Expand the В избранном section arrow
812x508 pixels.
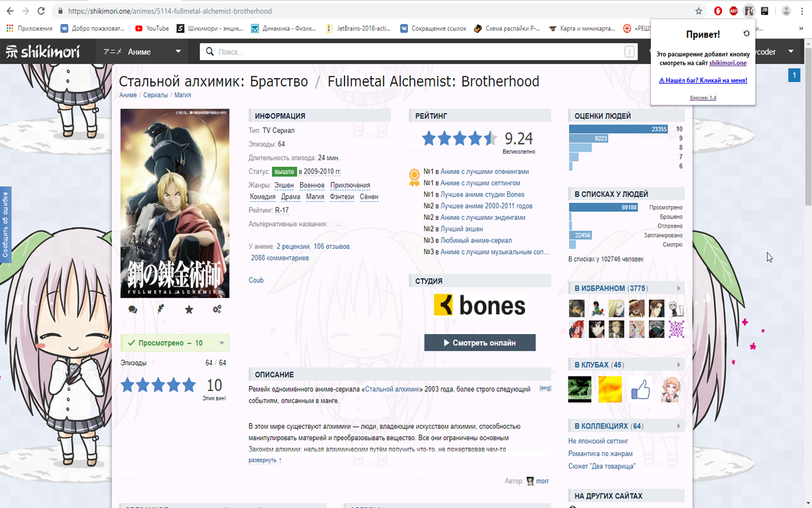click(x=679, y=288)
